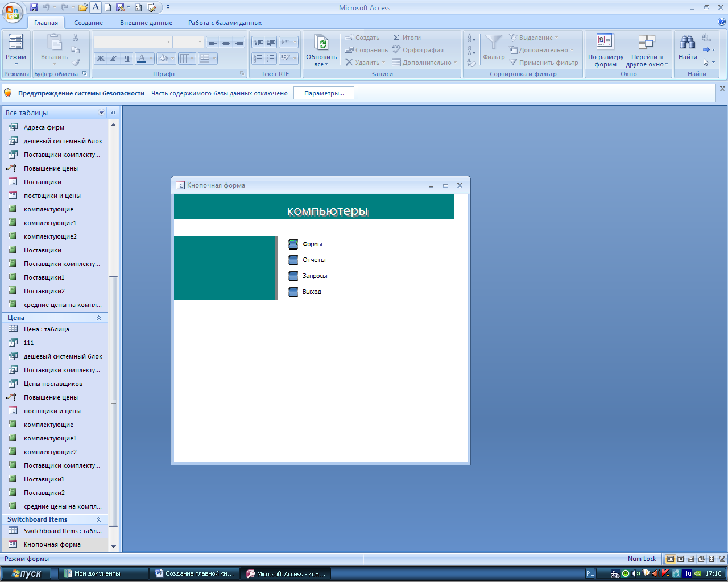Switch to Form view in status bar
Viewport: 728px width, 582px height.
point(671,559)
